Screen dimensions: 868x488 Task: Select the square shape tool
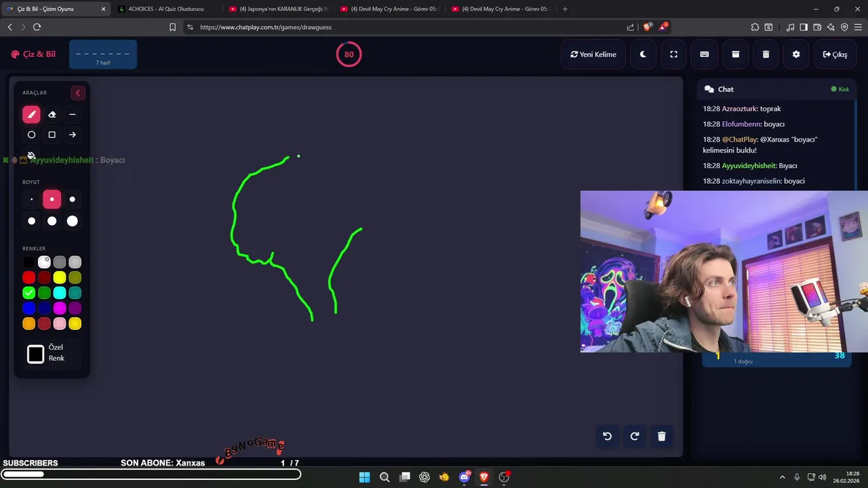pyautogui.click(x=52, y=135)
